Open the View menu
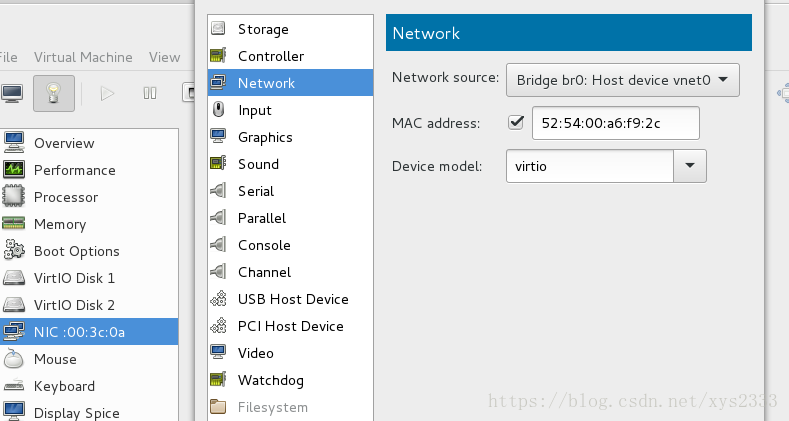The image size is (789, 421). pos(165,57)
